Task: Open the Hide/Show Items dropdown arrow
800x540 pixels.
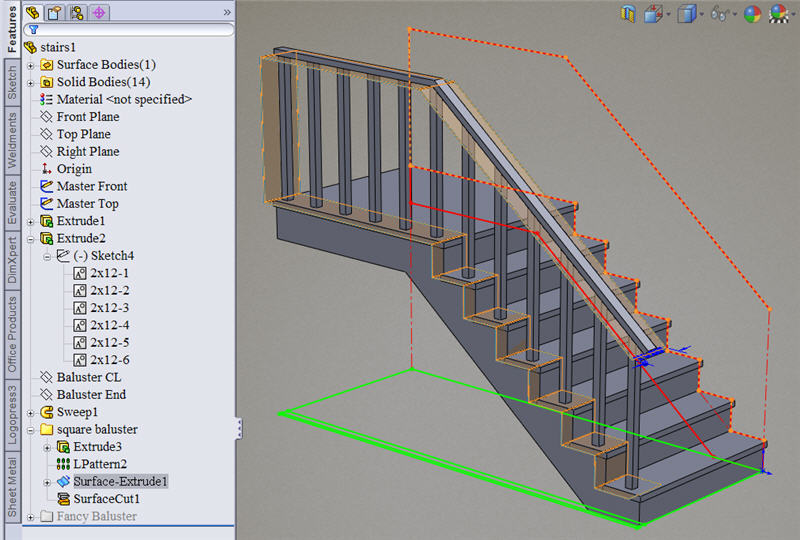Action: (x=735, y=15)
